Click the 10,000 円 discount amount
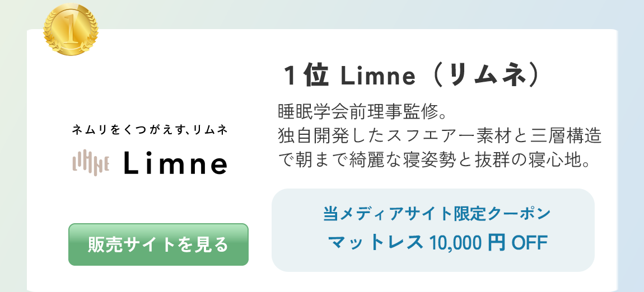 tap(466, 243)
